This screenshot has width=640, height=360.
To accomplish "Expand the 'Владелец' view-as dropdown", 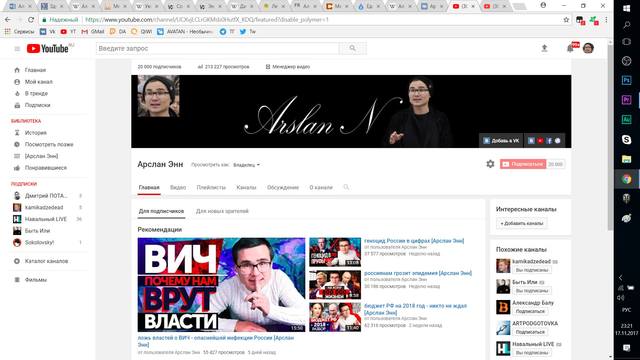I will pyautogui.click(x=246, y=165).
